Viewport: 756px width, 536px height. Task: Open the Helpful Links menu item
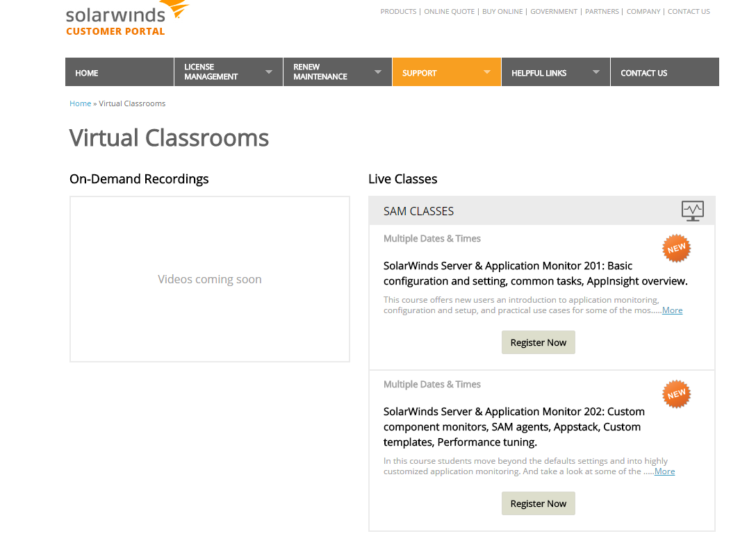555,72
